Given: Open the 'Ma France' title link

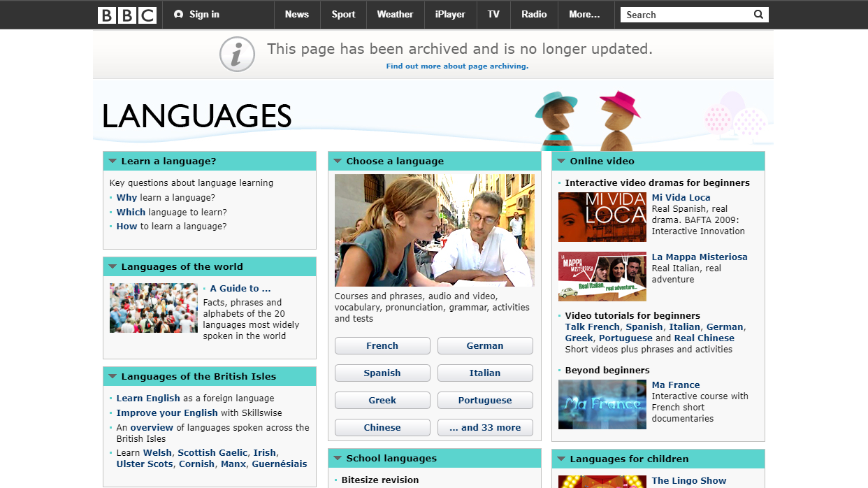Looking at the screenshot, I should pos(676,385).
